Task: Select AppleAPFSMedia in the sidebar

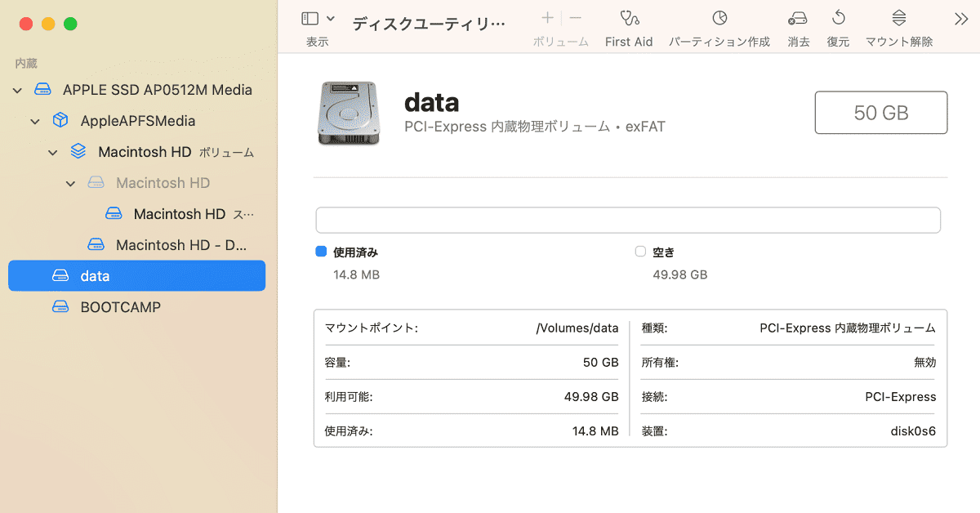Action: [136, 121]
